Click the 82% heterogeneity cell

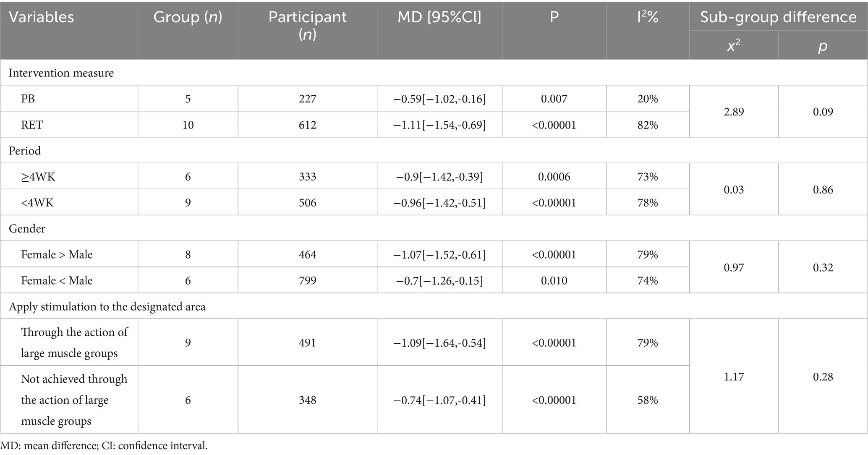[648, 125]
